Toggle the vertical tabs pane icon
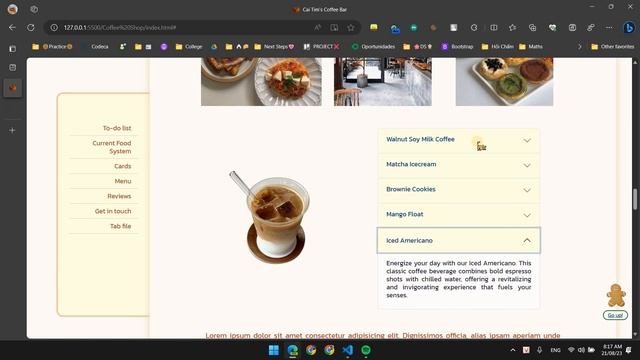The image size is (640, 360). [x=13, y=49]
